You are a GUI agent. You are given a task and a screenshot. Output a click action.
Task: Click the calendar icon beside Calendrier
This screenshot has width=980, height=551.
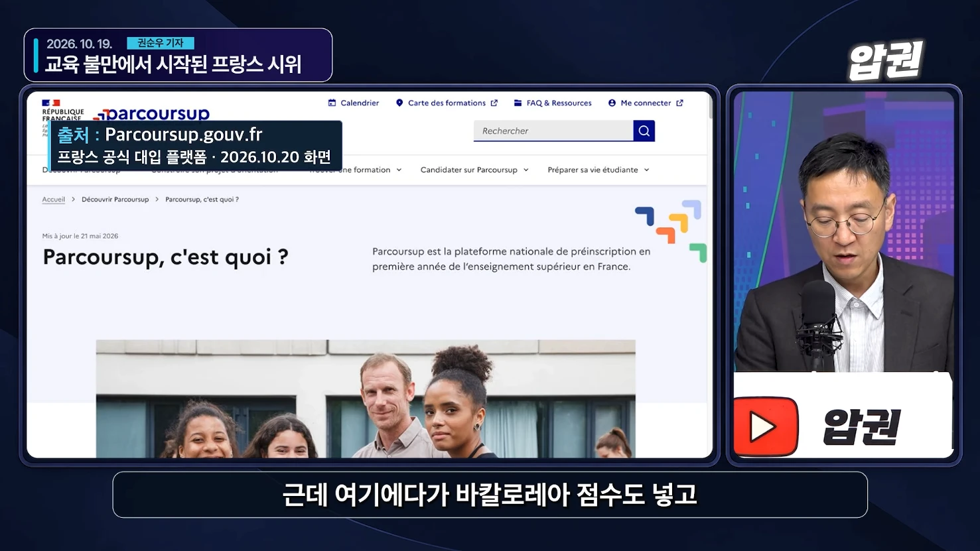point(332,103)
